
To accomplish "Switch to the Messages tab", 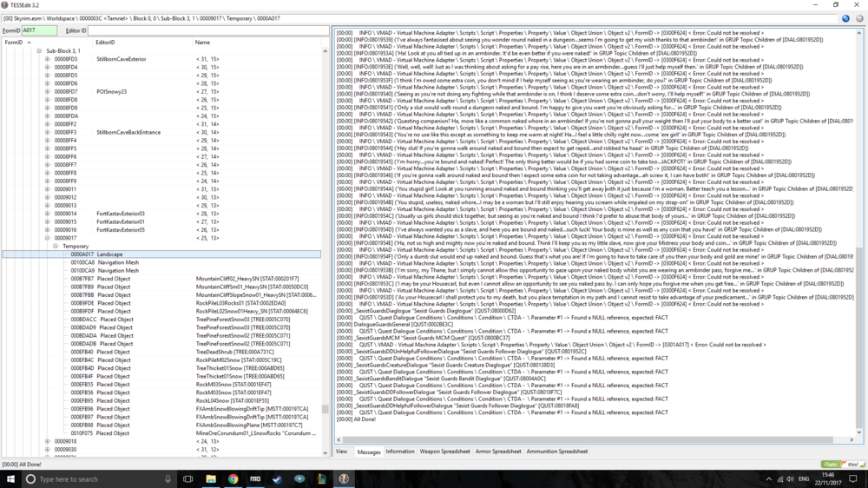I will 369,452.
